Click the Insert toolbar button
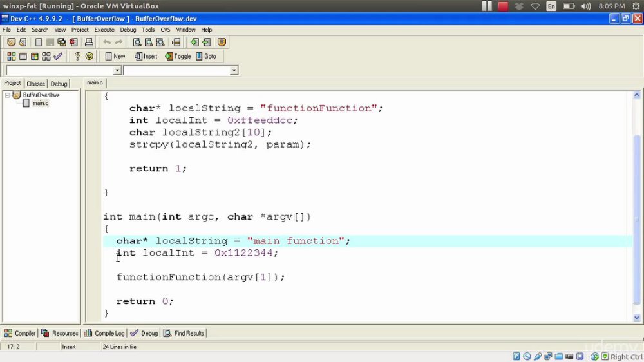Viewport: 644px width, 362px height. point(146,56)
